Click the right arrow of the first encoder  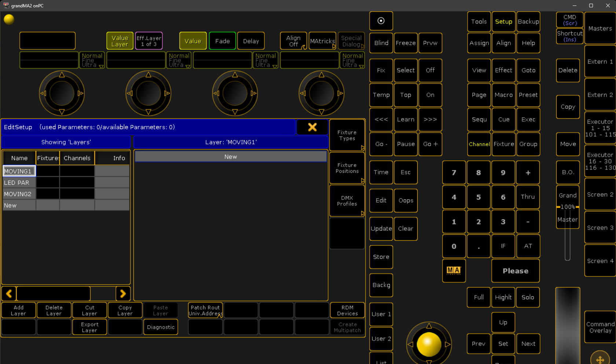[x=81, y=93]
